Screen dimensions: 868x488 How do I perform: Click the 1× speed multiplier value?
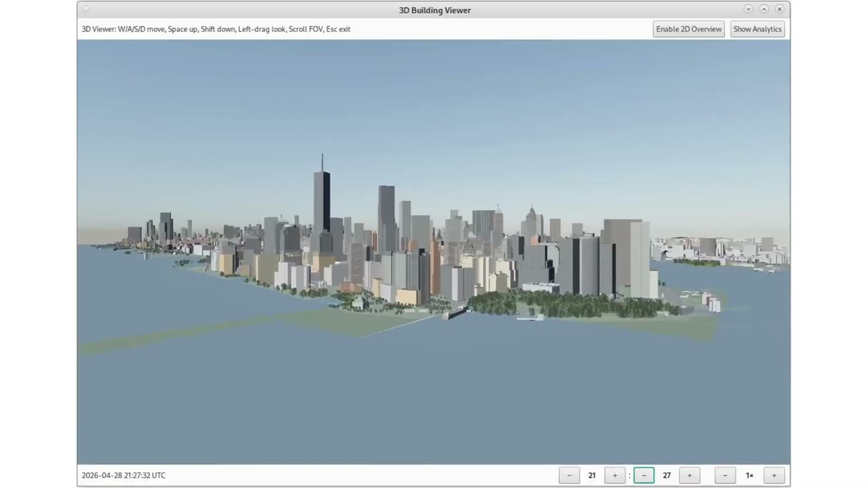pyautogui.click(x=749, y=476)
